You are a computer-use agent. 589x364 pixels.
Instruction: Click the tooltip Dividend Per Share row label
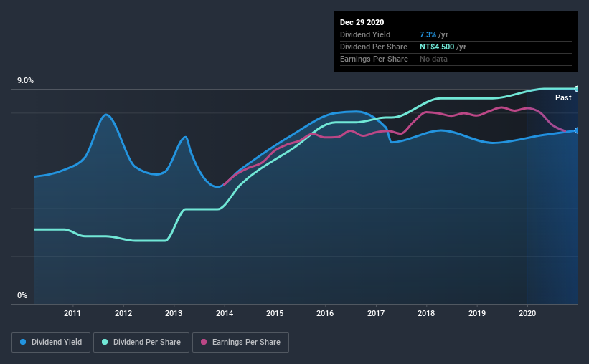pyautogui.click(x=373, y=47)
